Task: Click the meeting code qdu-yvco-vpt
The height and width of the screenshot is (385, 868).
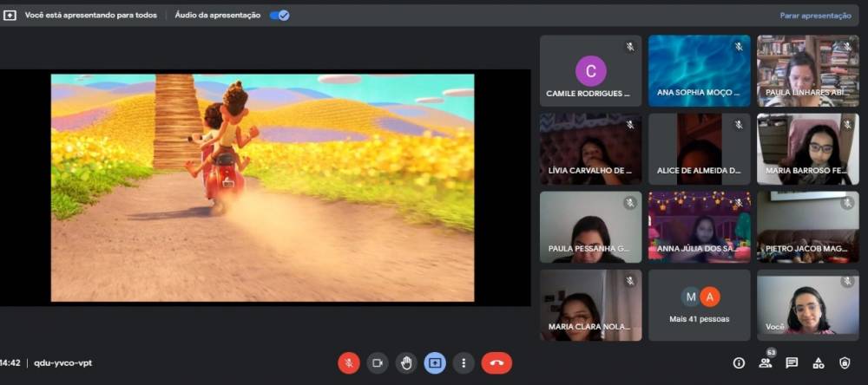Action: point(62,362)
